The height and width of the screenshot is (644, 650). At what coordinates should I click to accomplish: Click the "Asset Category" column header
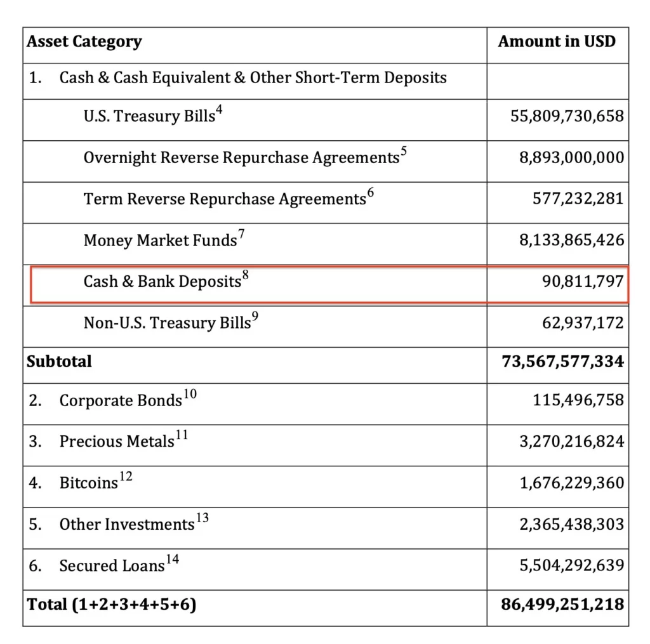pos(84,42)
